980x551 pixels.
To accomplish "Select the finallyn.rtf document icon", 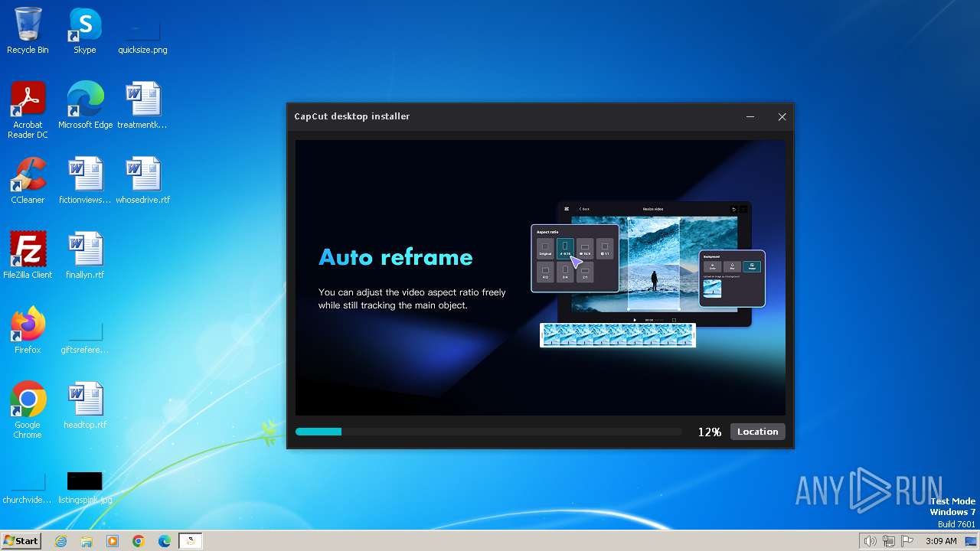I will click(85, 256).
